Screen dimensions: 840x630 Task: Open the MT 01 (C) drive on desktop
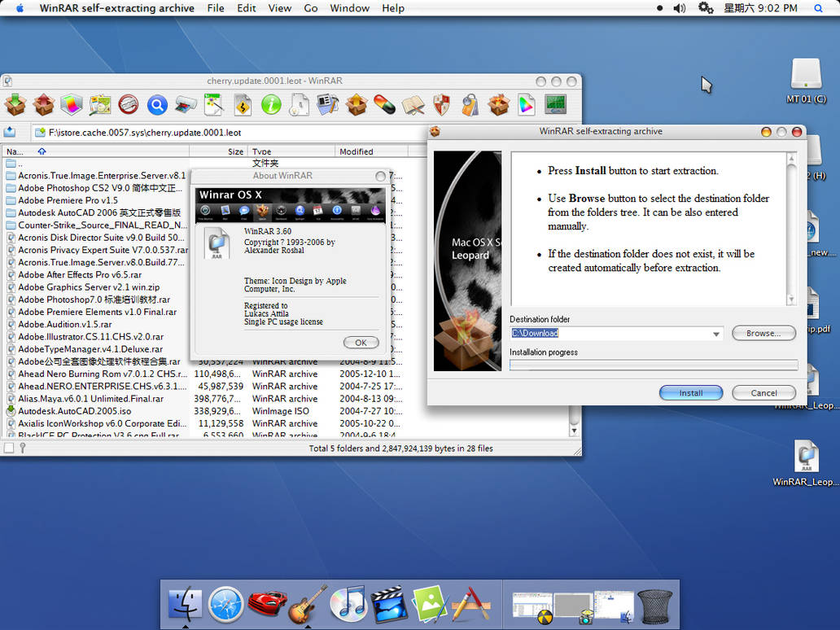pos(806,81)
